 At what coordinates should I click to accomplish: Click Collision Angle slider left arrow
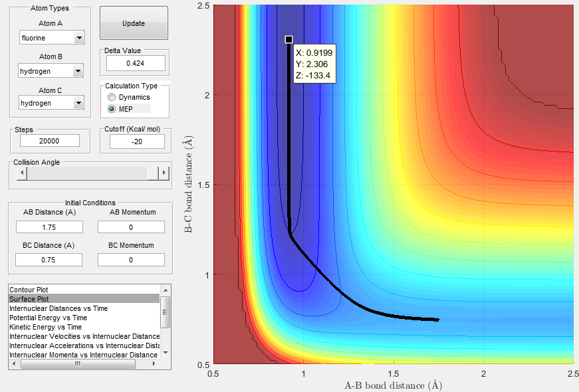pyautogui.click(x=22, y=173)
